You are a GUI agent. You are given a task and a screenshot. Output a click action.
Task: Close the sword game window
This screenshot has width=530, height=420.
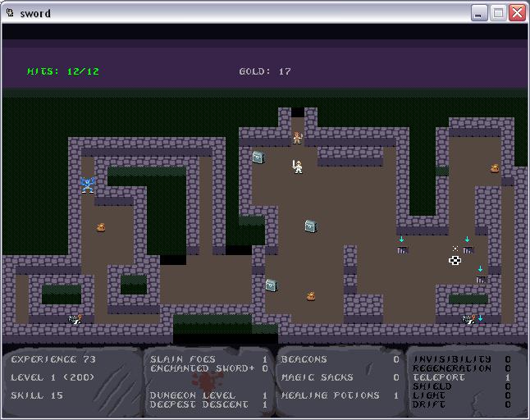pos(517,13)
